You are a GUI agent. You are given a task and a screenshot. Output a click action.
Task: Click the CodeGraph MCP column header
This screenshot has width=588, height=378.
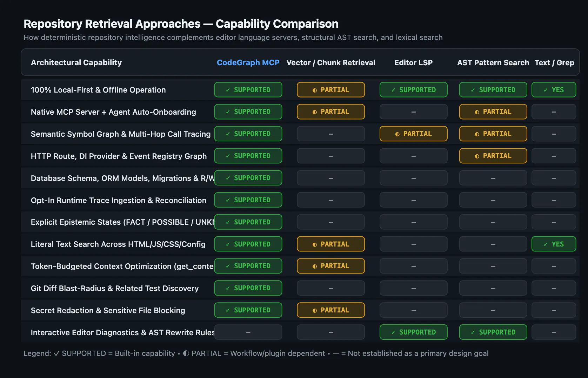point(248,62)
